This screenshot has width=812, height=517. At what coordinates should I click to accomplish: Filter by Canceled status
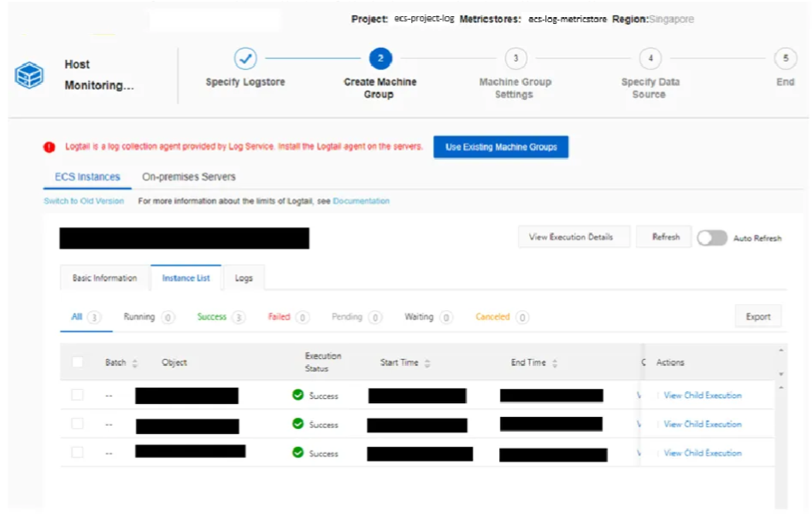coord(502,317)
